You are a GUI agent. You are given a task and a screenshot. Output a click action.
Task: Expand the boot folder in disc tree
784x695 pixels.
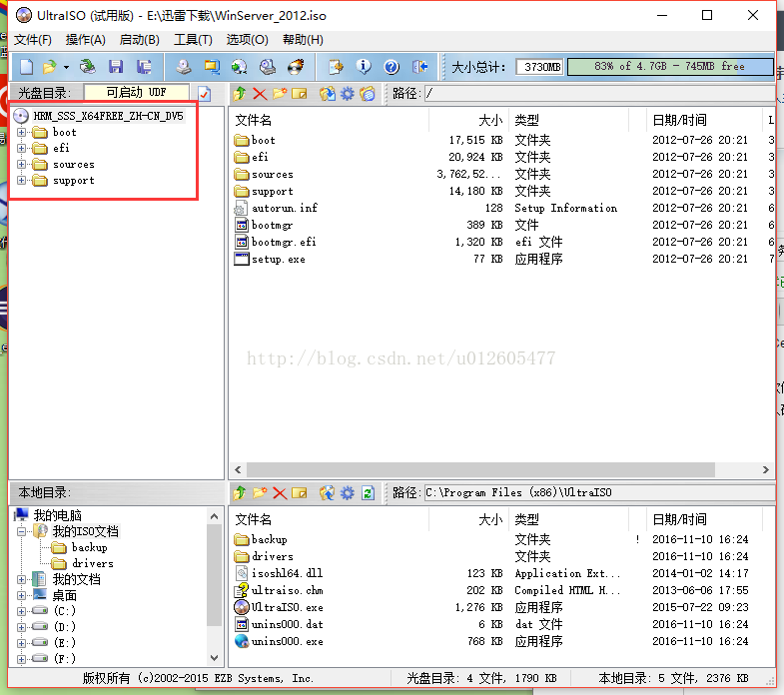click(22, 133)
